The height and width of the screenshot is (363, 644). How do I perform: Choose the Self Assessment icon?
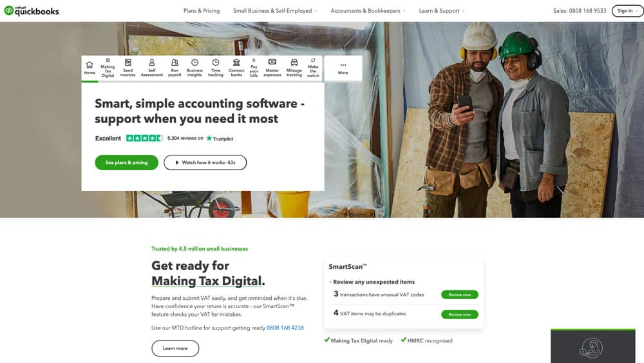point(151,63)
